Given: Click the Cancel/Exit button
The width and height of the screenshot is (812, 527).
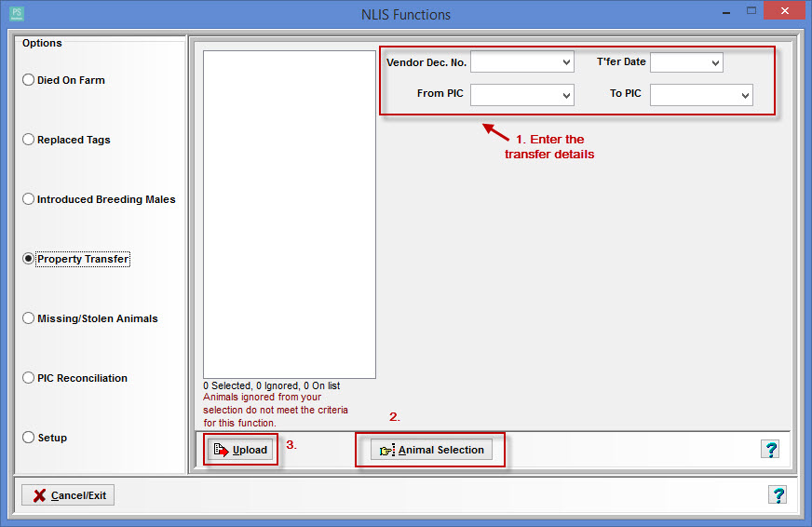Looking at the screenshot, I should pos(68,495).
